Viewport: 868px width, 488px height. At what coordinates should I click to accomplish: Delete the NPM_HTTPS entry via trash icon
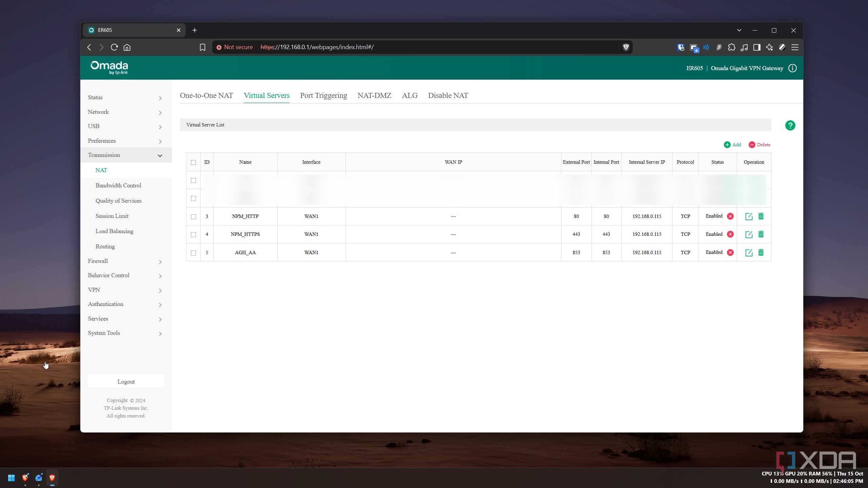tap(761, 234)
